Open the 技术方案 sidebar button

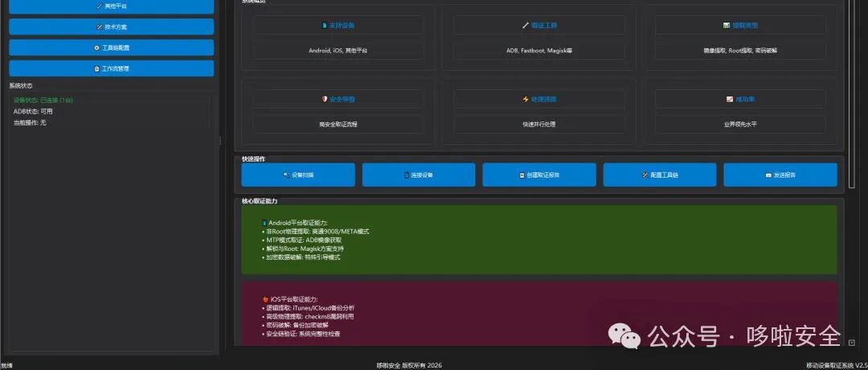point(111,27)
